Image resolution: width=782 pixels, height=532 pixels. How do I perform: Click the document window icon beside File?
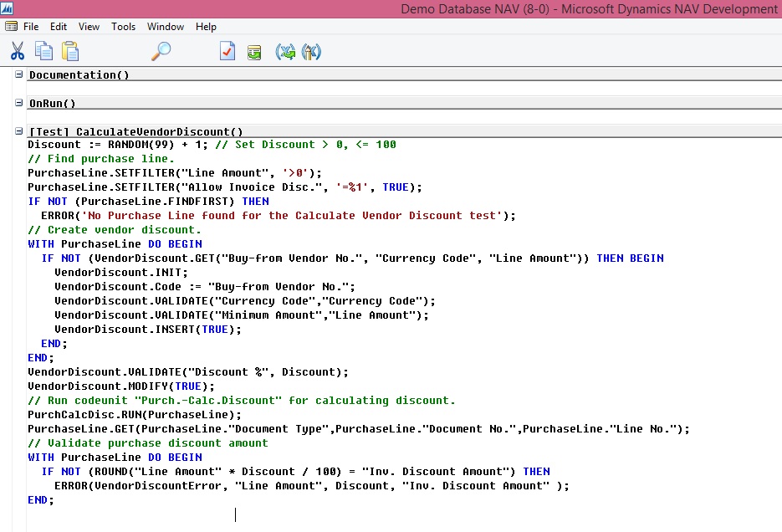click(x=11, y=27)
